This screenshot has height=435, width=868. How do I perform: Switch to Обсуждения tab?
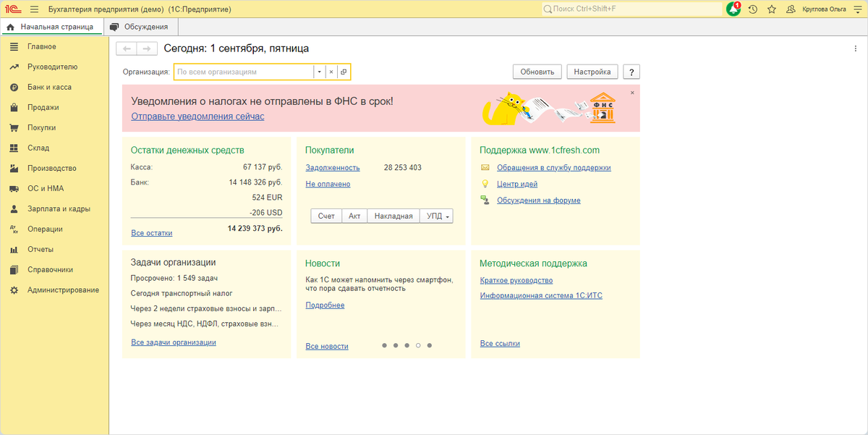pos(141,27)
